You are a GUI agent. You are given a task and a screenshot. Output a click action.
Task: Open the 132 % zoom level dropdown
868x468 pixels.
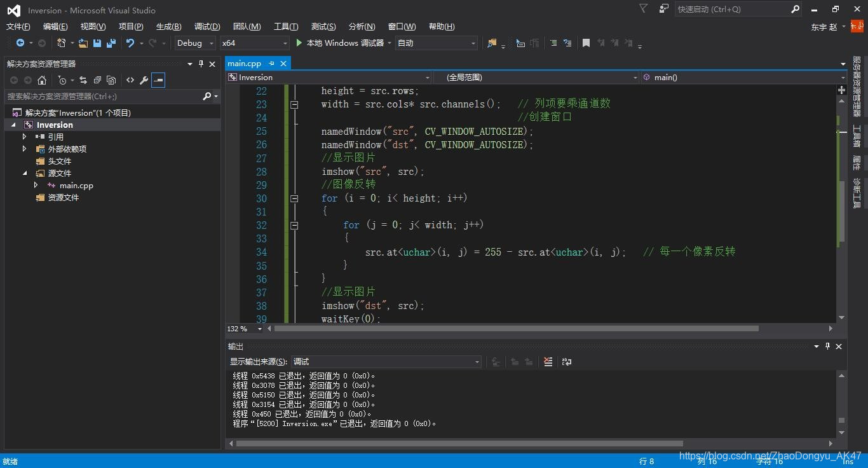(245, 329)
